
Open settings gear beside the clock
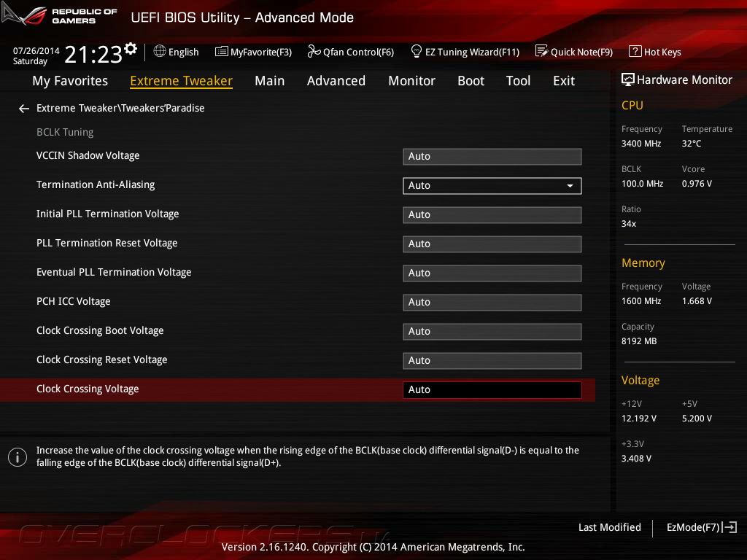(131, 48)
